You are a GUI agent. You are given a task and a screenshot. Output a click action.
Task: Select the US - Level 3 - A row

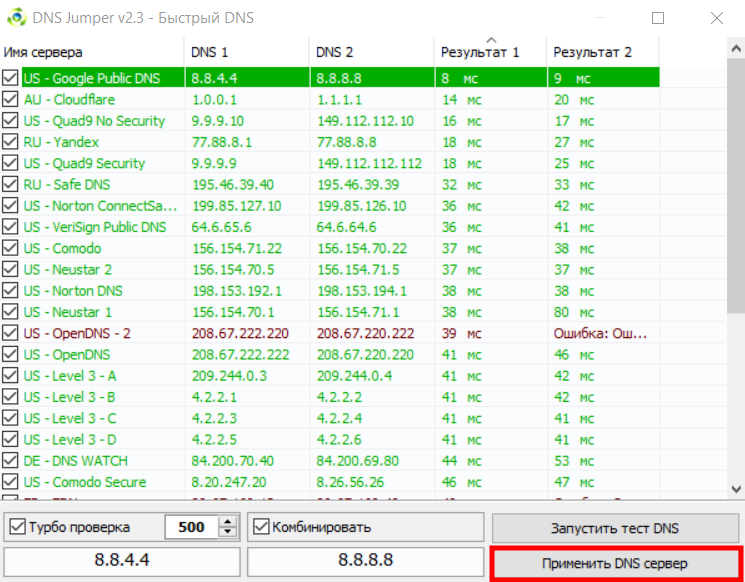pos(330,376)
